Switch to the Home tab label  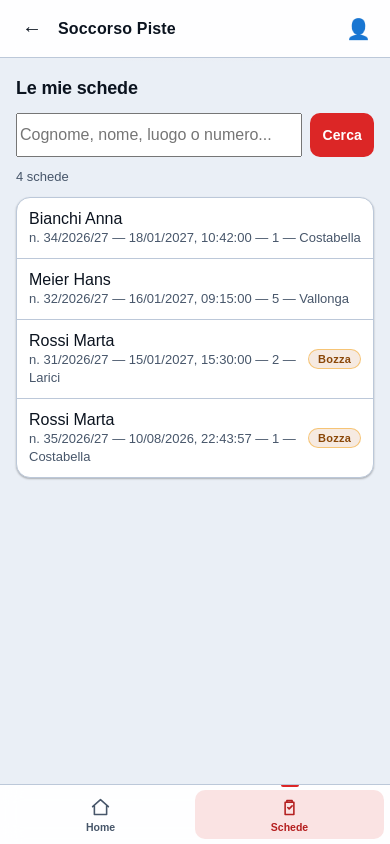[101, 827]
